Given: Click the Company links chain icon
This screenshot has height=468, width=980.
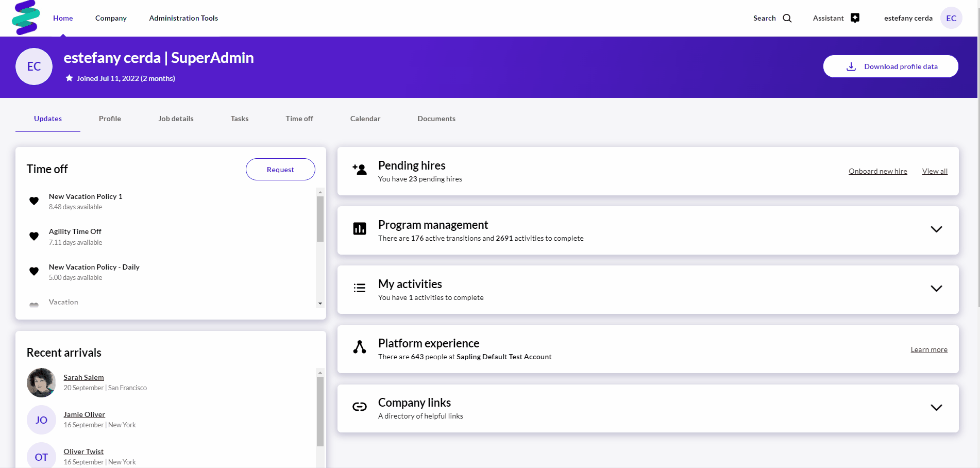Looking at the screenshot, I should point(359,407).
